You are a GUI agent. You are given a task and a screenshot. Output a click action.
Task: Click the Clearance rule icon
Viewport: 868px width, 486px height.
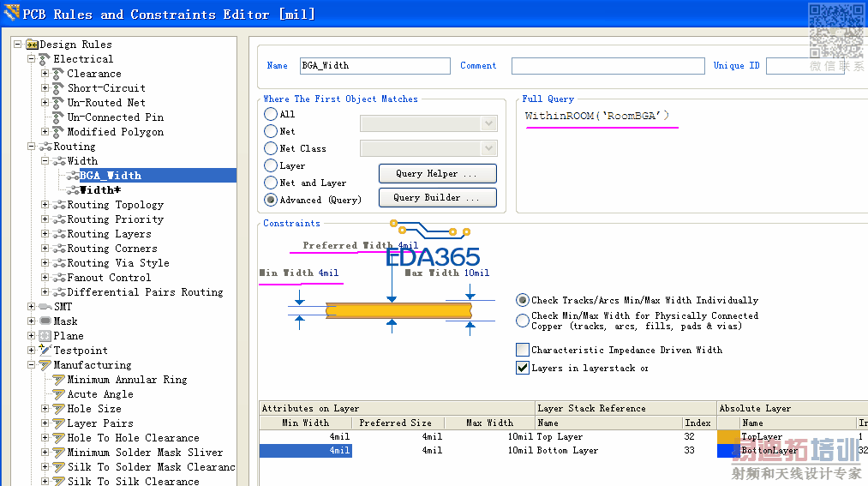pos(58,74)
